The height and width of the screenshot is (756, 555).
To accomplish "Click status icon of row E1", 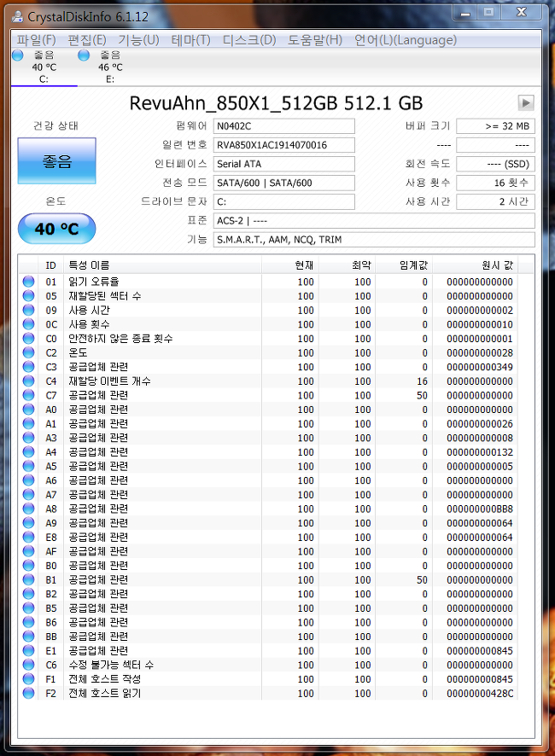I will pos(28,650).
